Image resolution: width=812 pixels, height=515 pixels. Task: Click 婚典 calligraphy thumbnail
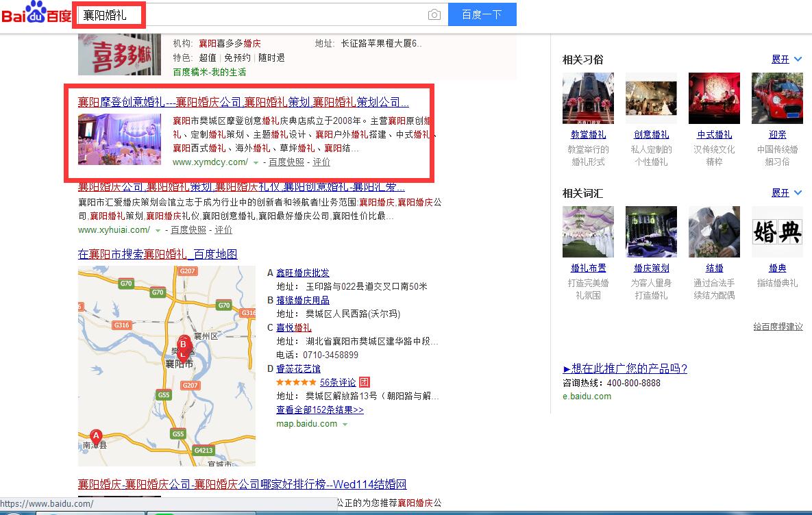coord(777,231)
